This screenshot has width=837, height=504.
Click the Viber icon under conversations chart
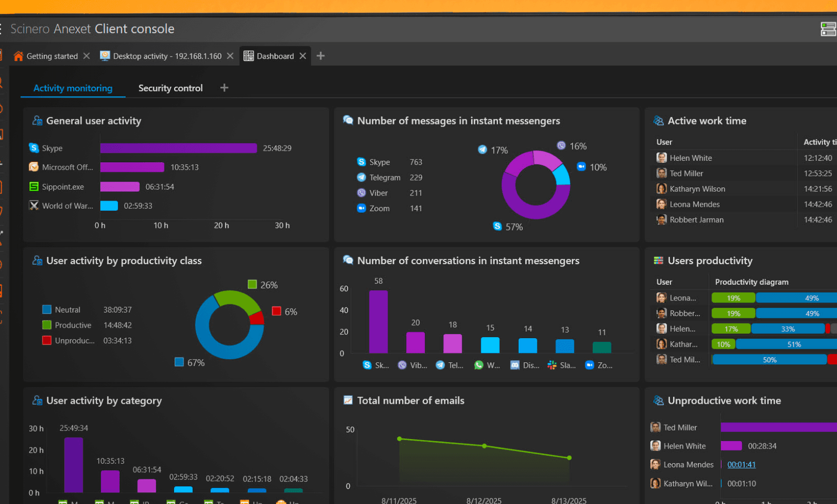click(402, 365)
